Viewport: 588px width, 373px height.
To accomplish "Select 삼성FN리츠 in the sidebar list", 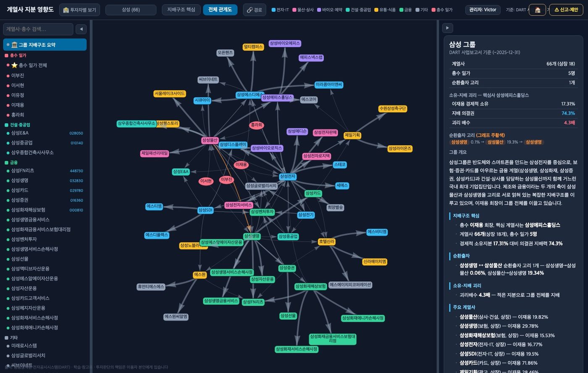I will pos(45,171).
